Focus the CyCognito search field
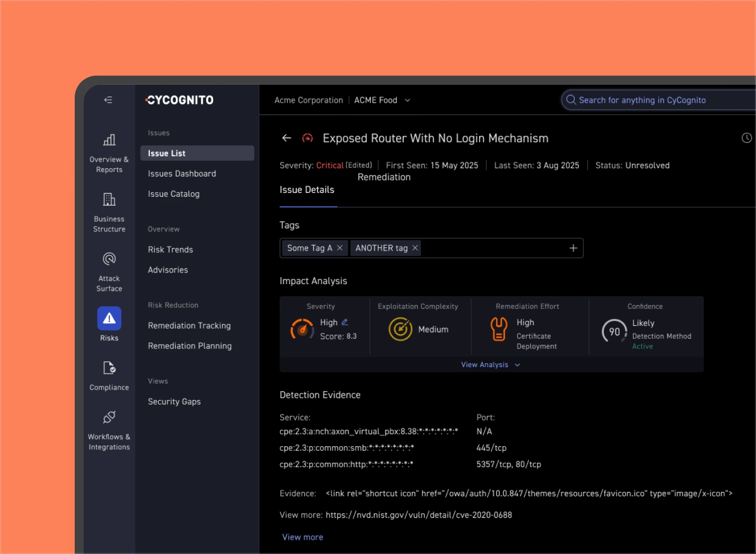Image resolution: width=756 pixels, height=554 pixels. tap(659, 100)
